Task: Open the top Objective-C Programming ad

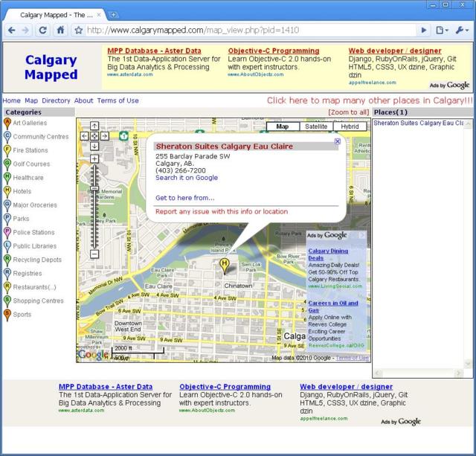Action: click(274, 51)
